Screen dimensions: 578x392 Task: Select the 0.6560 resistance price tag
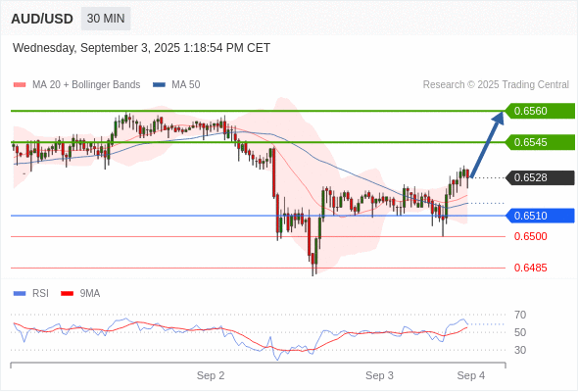(x=540, y=111)
